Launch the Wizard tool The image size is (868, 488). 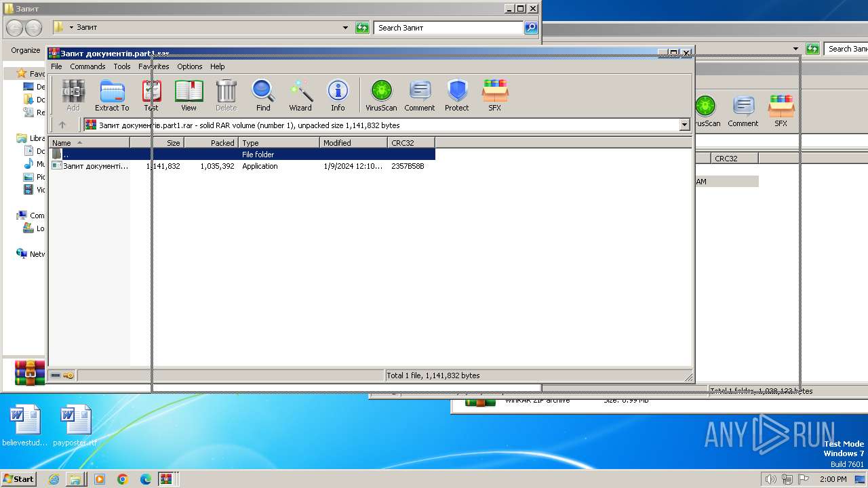tap(300, 95)
